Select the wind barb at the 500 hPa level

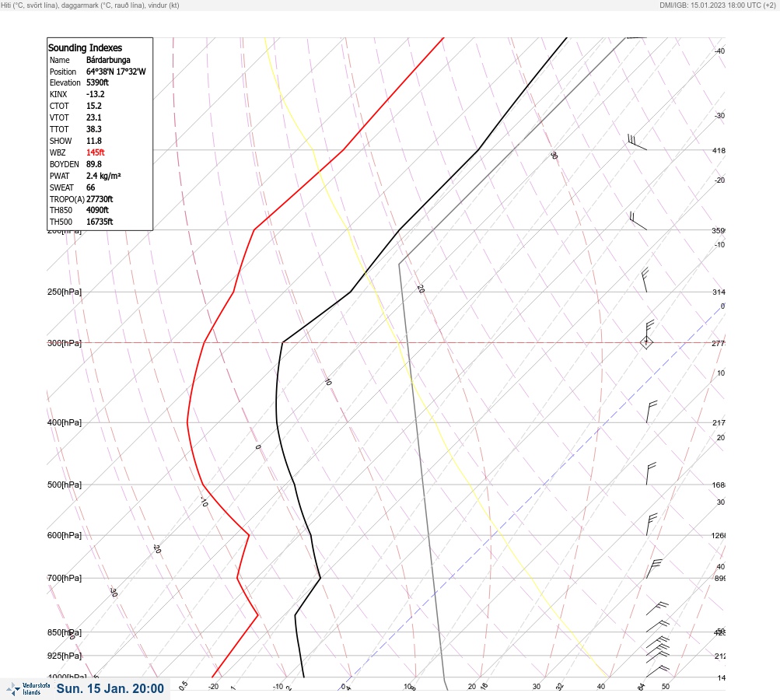(x=651, y=473)
